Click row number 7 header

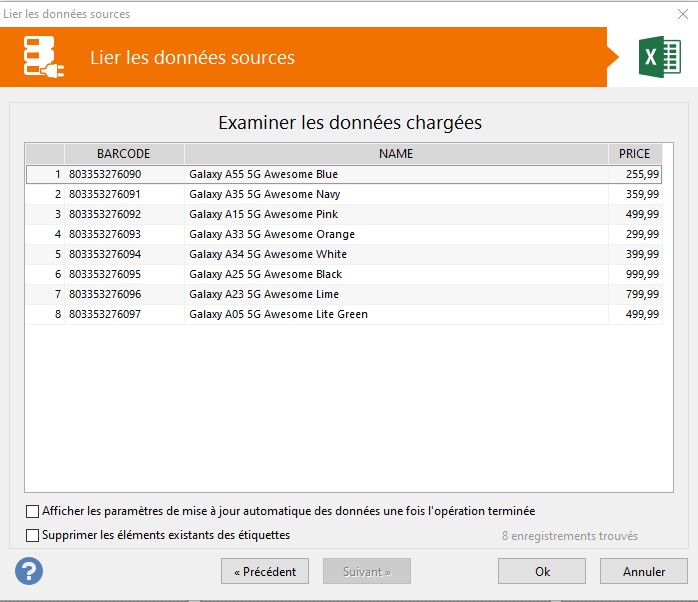coord(45,294)
